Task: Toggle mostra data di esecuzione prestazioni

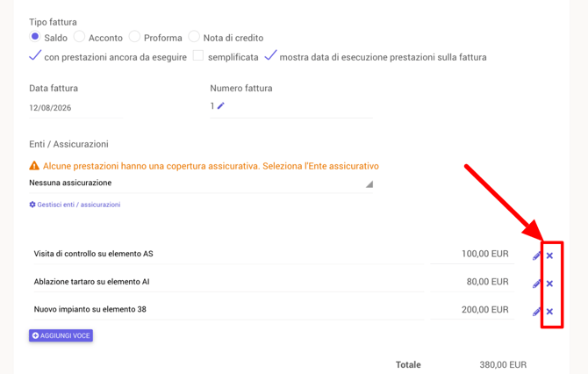Action: (x=270, y=55)
